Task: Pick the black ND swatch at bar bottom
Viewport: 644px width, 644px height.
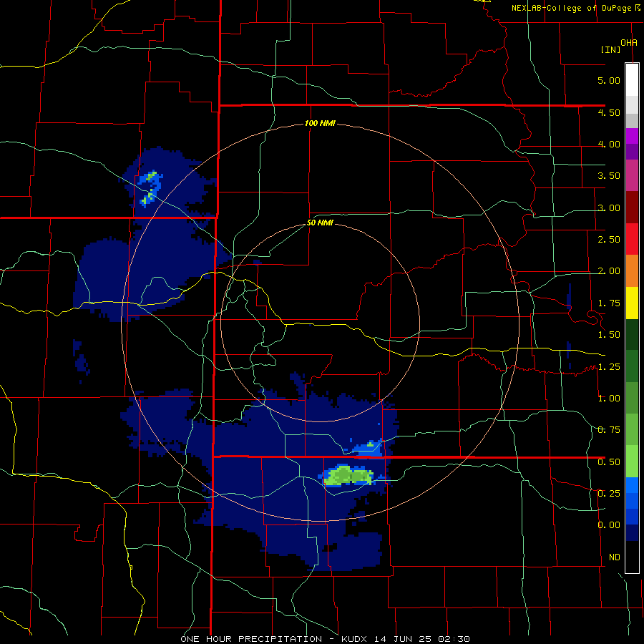Action: click(x=632, y=557)
